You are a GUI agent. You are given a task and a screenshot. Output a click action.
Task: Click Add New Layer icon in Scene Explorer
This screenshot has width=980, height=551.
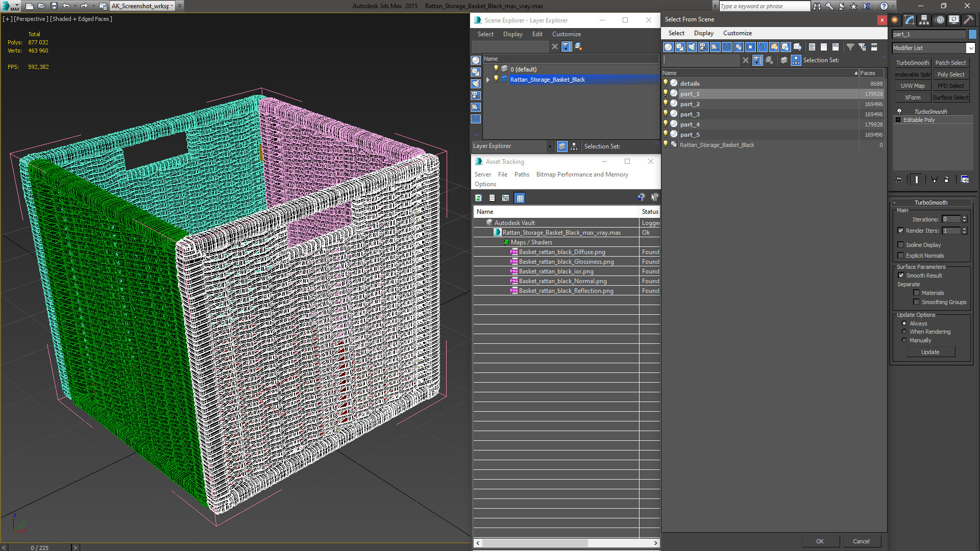coord(578,46)
